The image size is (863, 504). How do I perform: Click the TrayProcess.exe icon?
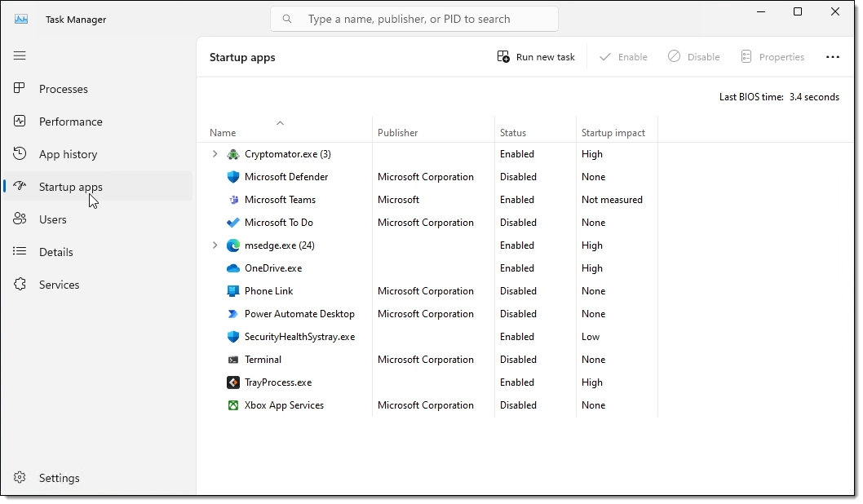pos(233,382)
